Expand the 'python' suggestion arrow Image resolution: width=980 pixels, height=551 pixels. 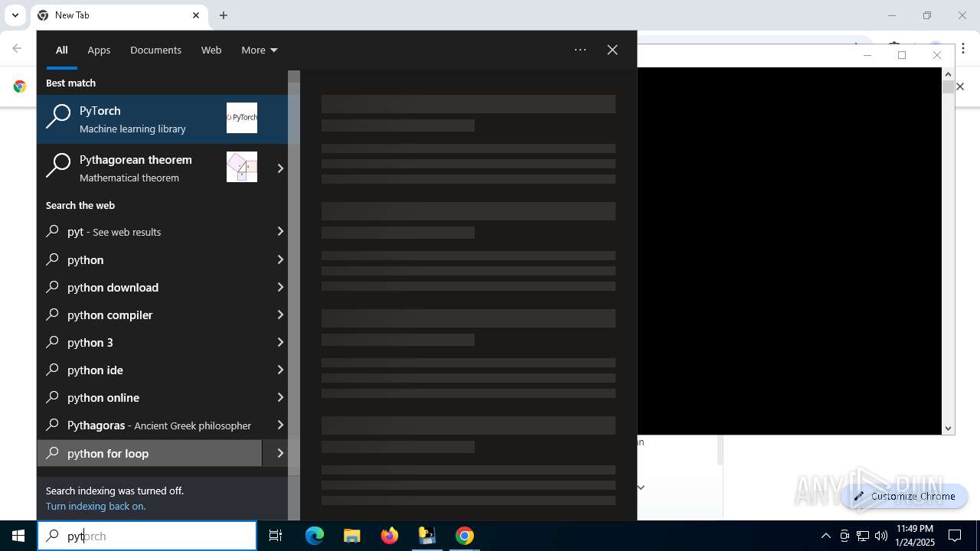tap(280, 260)
